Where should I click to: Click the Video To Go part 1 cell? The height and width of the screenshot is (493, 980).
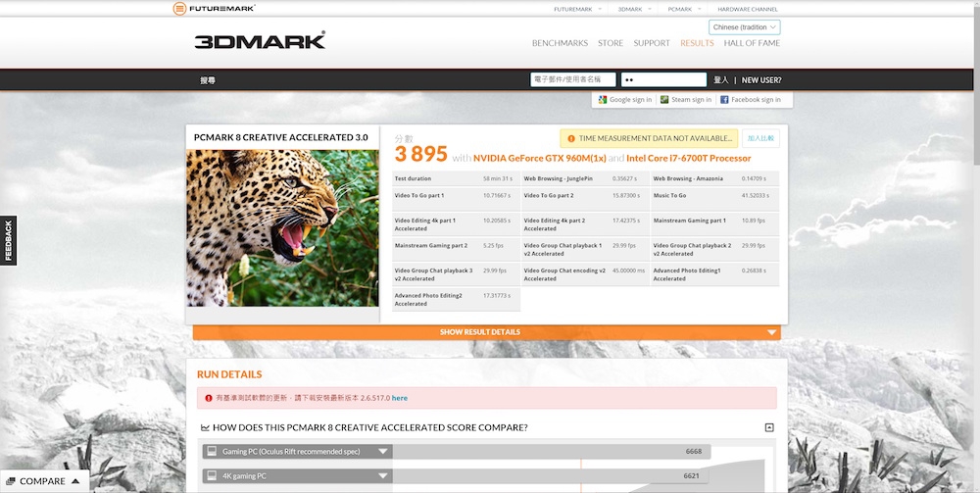[456, 199]
